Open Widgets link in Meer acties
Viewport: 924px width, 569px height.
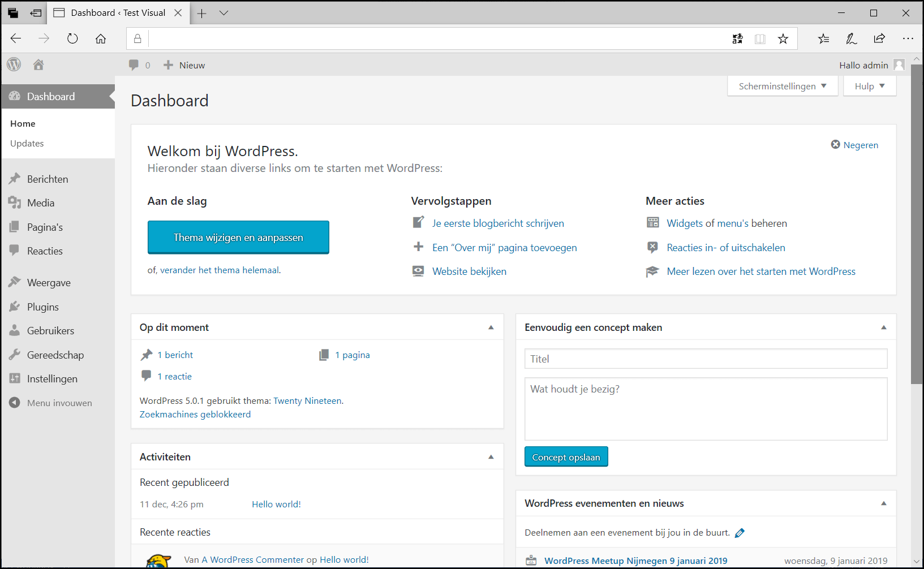[x=684, y=223]
